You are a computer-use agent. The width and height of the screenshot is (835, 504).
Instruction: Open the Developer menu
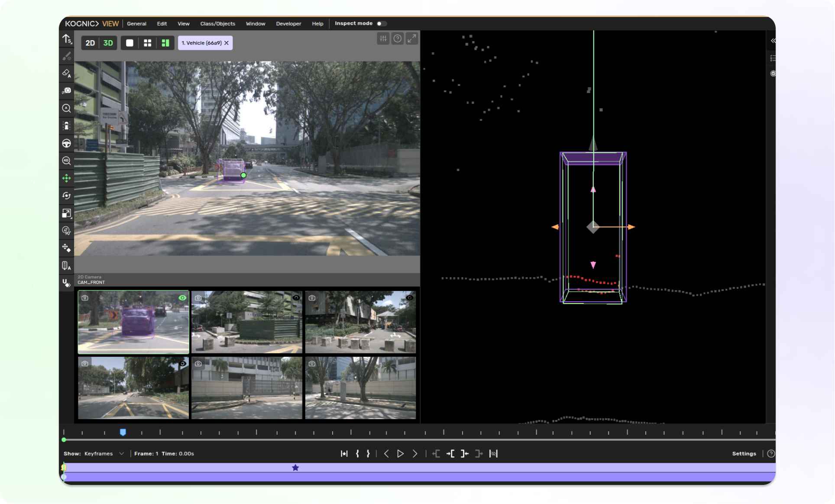pos(288,24)
